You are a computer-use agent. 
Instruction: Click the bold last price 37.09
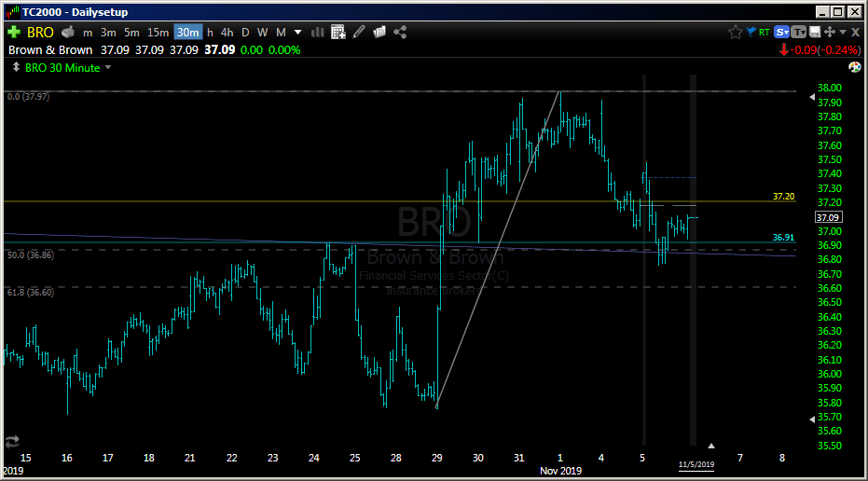220,49
